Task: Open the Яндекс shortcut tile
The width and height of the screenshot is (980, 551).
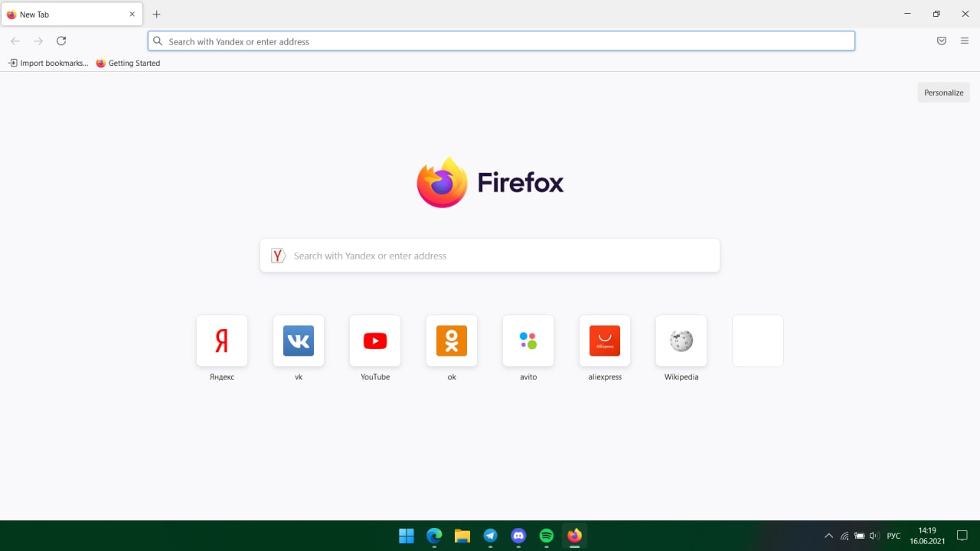Action: pos(222,341)
